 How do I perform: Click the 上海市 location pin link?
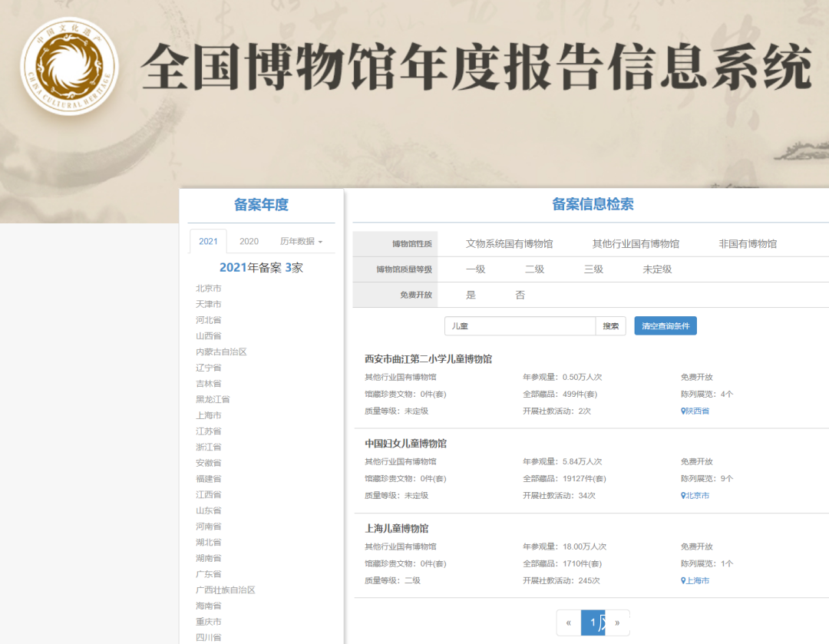[695, 580]
